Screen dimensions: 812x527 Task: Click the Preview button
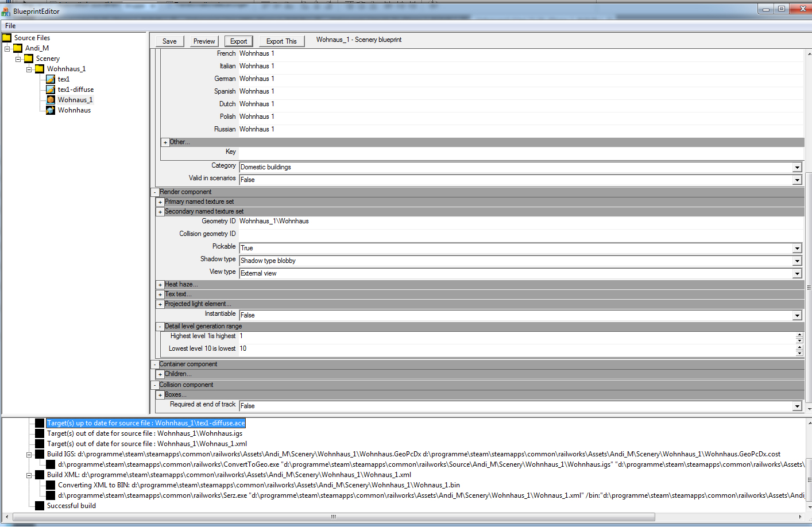click(x=204, y=41)
